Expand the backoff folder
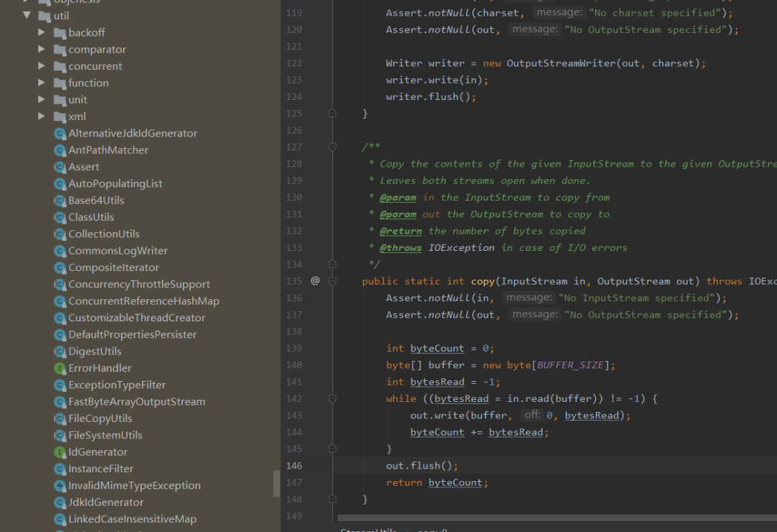 click(x=42, y=32)
